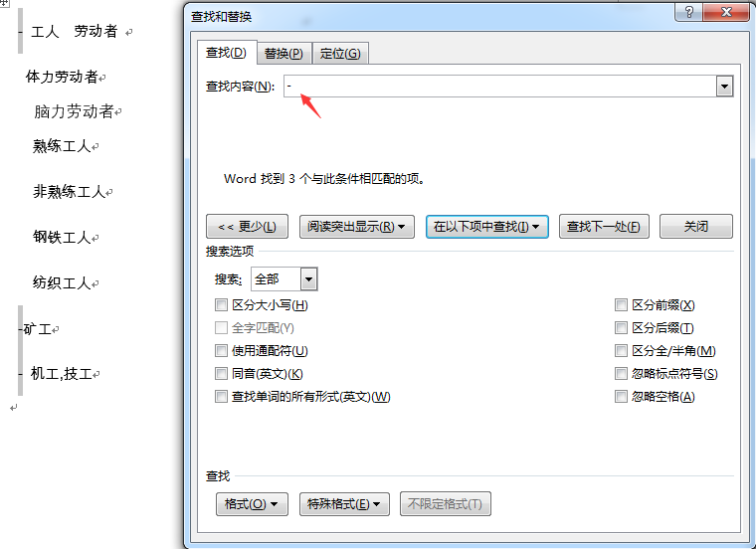Click document line 纺织工人

[x=62, y=282]
